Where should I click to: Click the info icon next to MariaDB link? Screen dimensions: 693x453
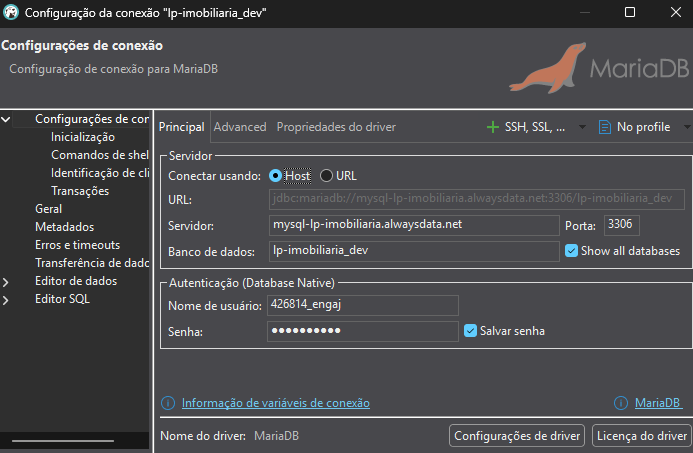pos(621,403)
